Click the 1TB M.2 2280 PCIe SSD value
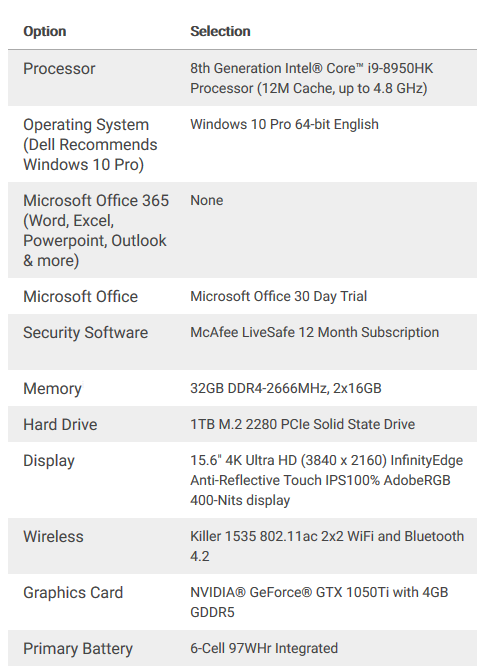This screenshot has height=669, width=477. pos(302,424)
